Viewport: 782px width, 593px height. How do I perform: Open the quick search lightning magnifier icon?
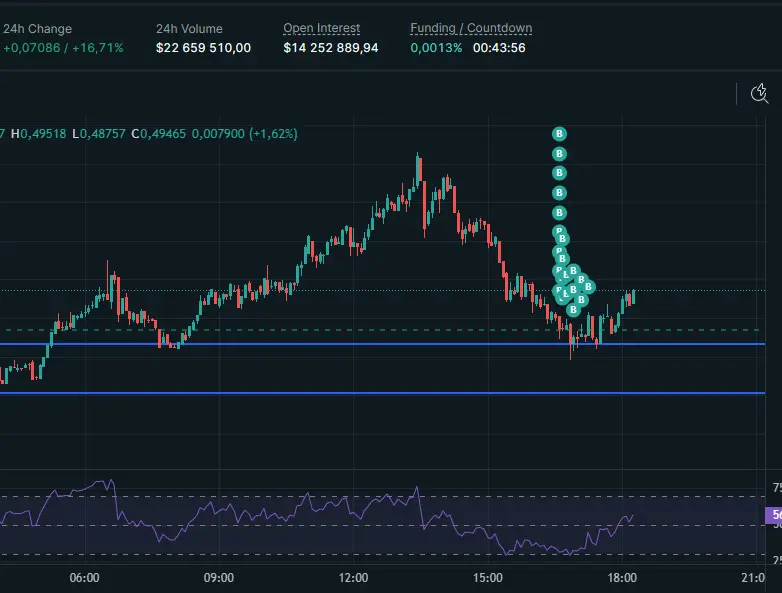pos(760,93)
